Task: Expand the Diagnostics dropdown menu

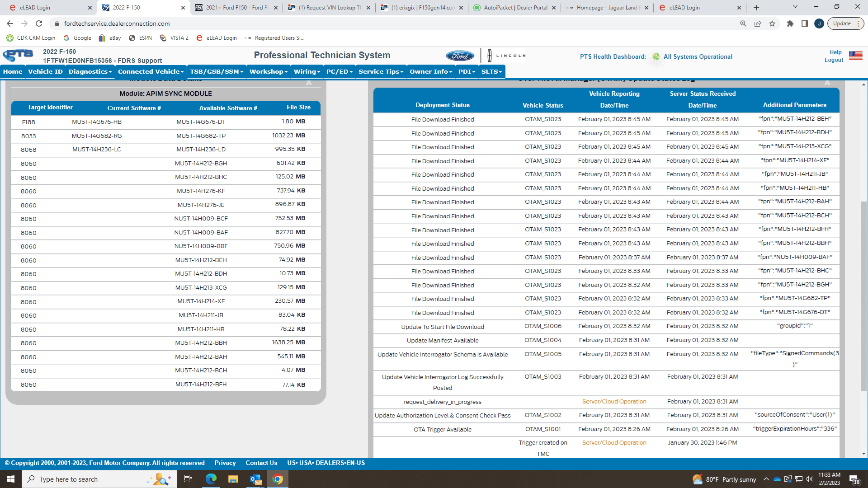Action: pyautogui.click(x=90, y=71)
